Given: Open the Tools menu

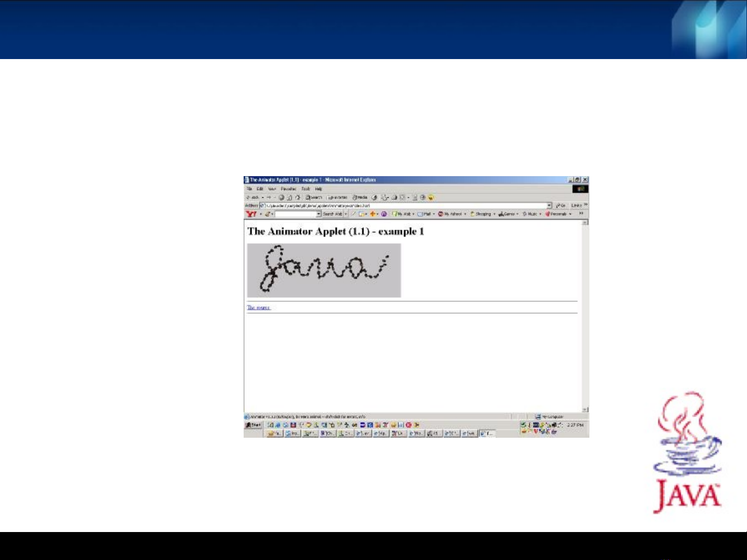Looking at the screenshot, I should pyautogui.click(x=305, y=189).
